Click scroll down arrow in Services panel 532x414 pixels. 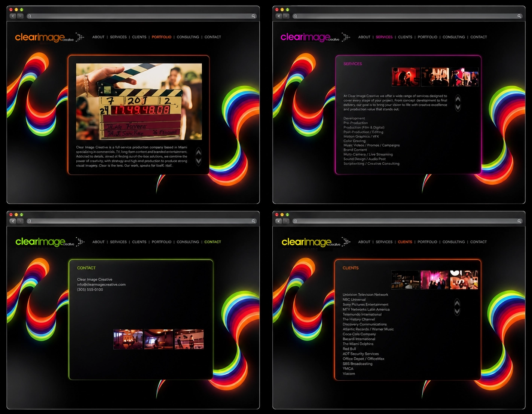458,107
